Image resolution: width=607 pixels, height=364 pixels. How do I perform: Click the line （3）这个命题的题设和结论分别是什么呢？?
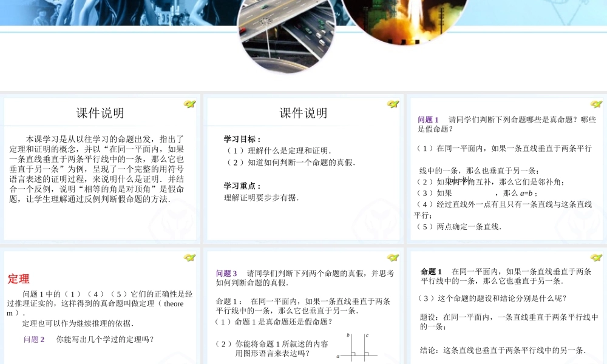click(x=491, y=298)
